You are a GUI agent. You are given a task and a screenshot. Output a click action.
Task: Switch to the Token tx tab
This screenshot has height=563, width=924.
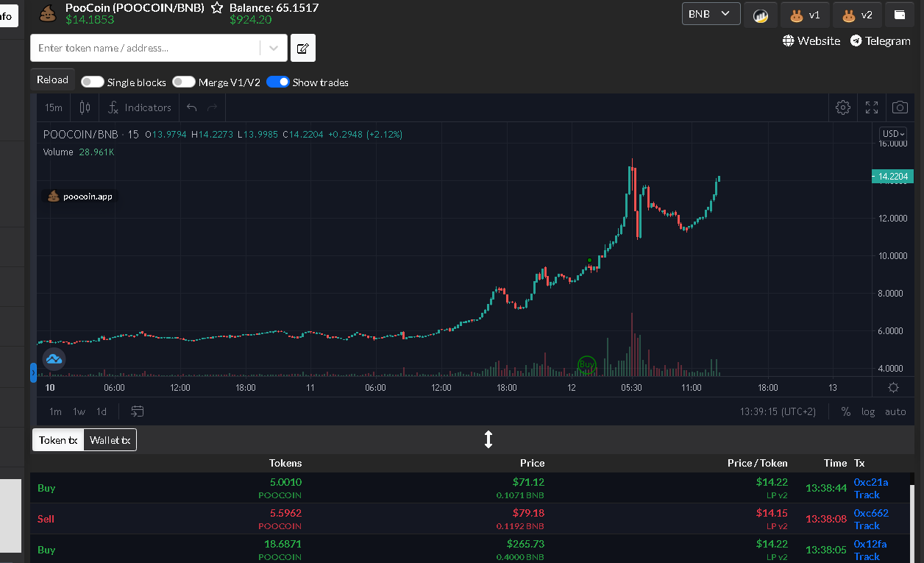pyautogui.click(x=58, y=440)
